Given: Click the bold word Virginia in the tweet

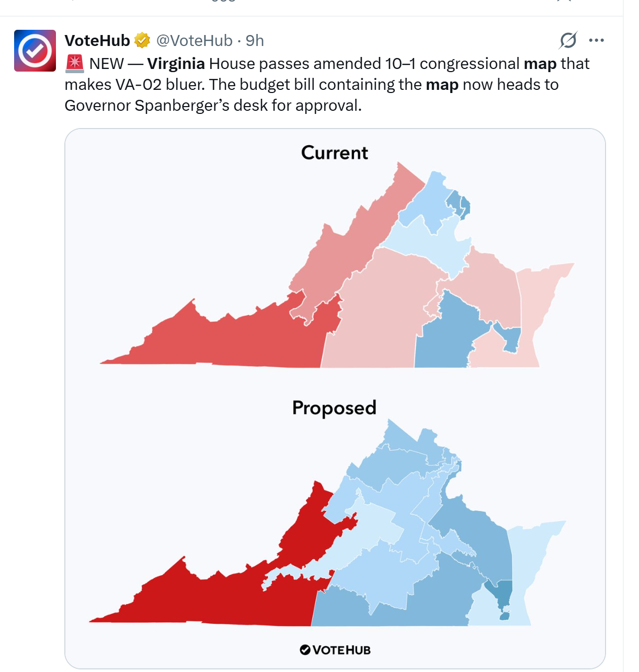Looking at the screenshot, I should coord(176,64).
